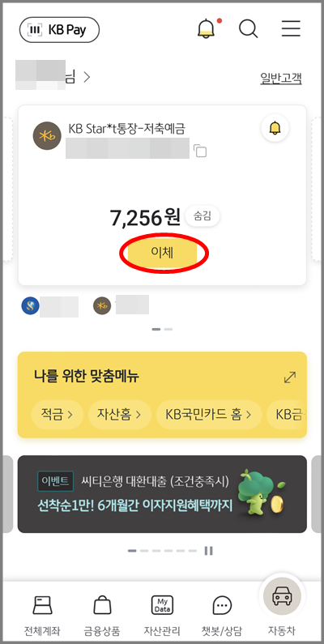Expand the 나를 위한 맞춤메뉴 panel
The height and width of the screenshot is (644, 324).
click(x=290, y=377)
